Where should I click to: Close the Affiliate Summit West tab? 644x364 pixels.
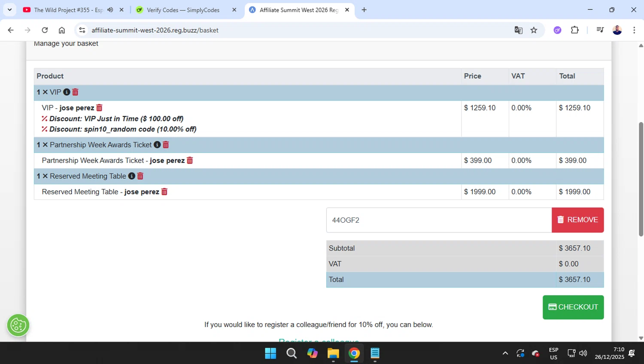347,10
